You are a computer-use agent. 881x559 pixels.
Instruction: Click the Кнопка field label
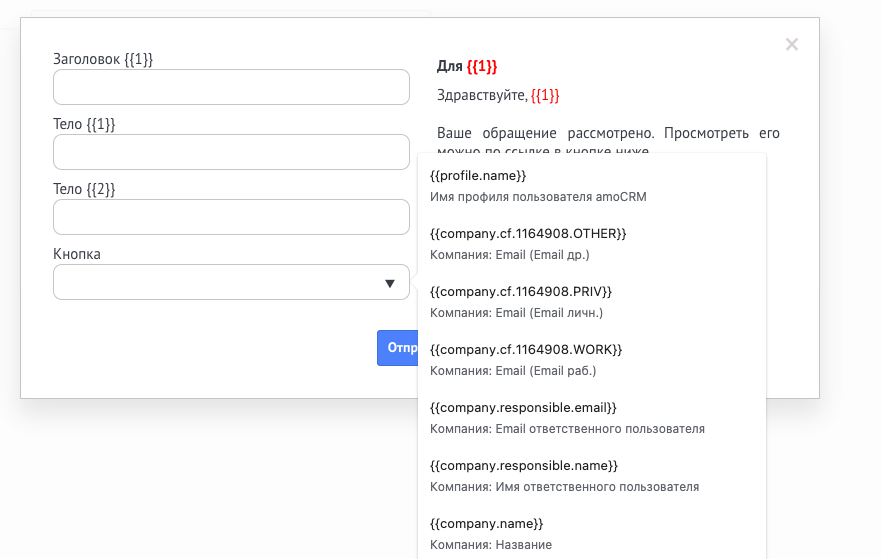(x=77, y=254)
